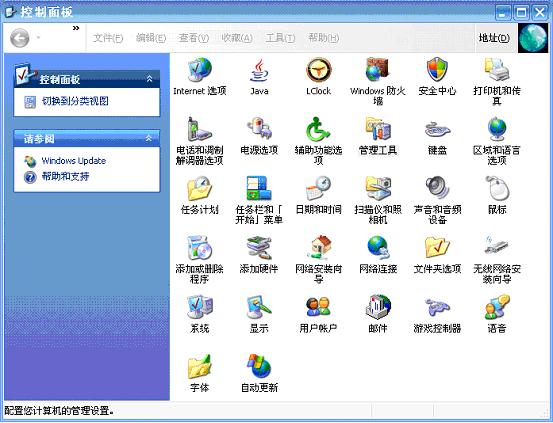Collapse the 控制面板 sidebar panel
Image resolution: width=553 pixels, height=423 pixels.
point(149,79)
